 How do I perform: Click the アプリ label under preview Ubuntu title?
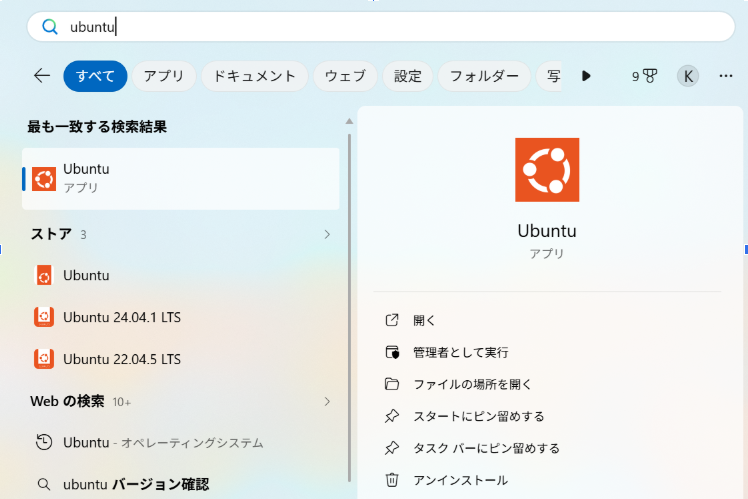[547, 253]
